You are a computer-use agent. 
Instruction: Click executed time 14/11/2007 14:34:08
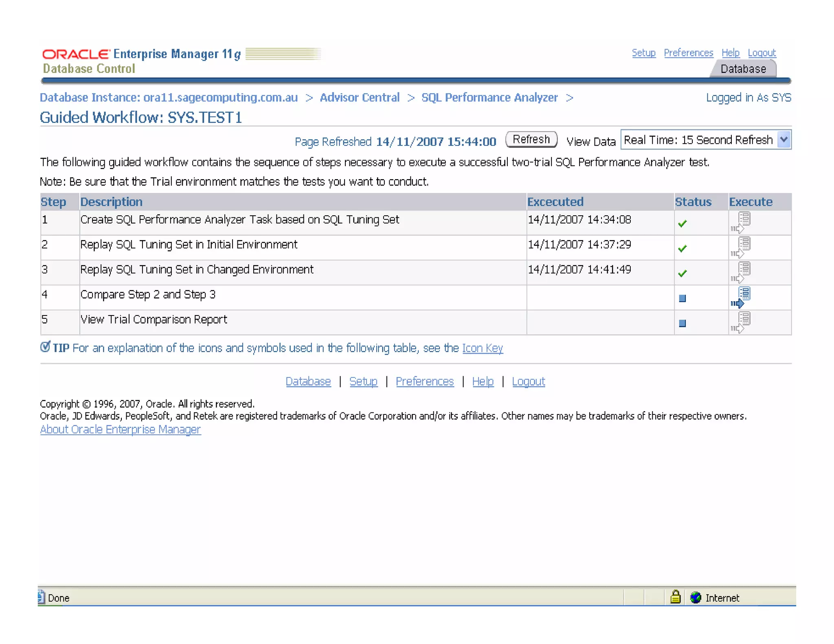click(x=579, y=219)
